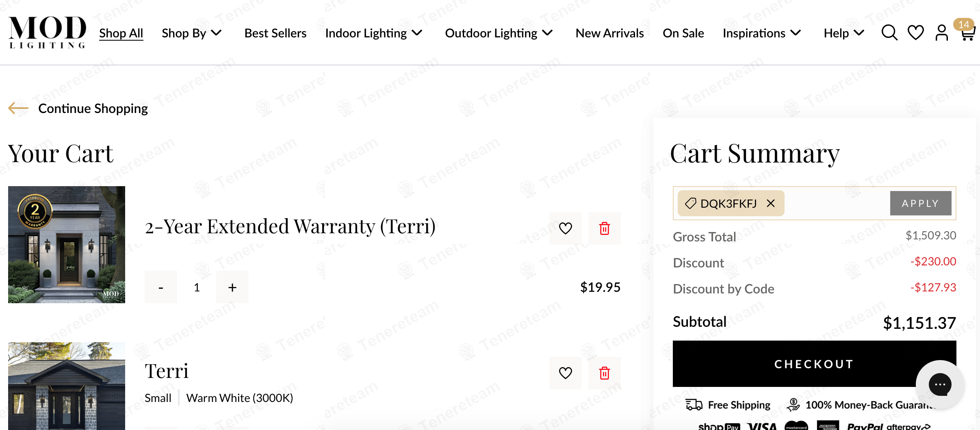Add Terri lamp to wishlist
Image resolution: width=980 pixels, height=430 pixels.
565,373
